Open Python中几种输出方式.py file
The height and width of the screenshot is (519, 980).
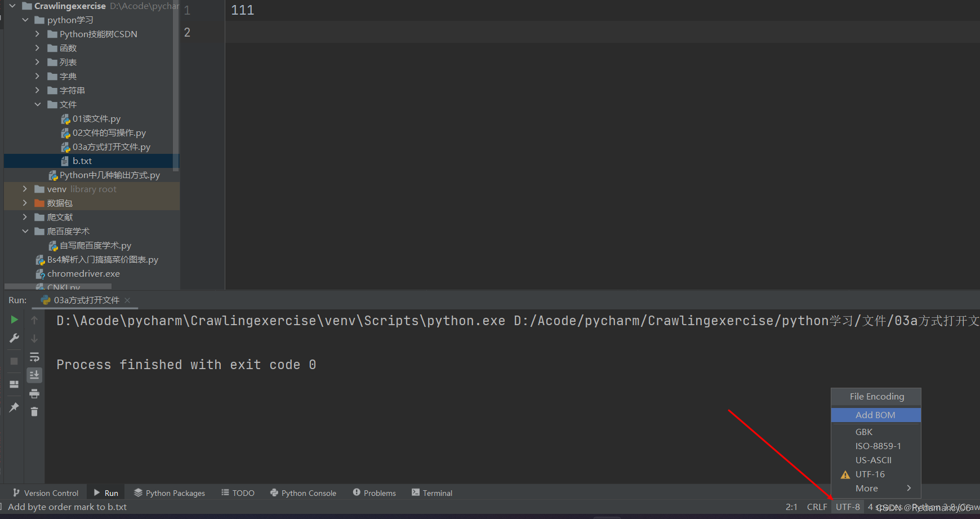[x=110, y=175]
